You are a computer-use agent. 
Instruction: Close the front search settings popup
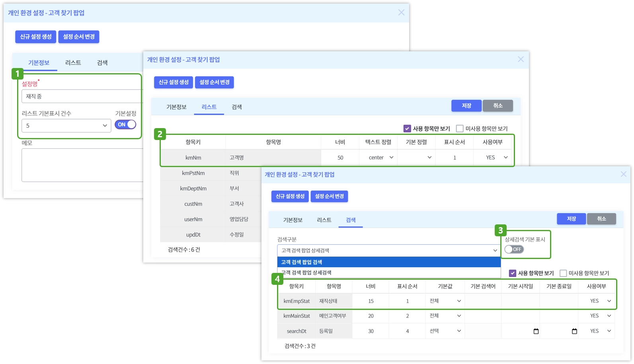coord(623,174)
